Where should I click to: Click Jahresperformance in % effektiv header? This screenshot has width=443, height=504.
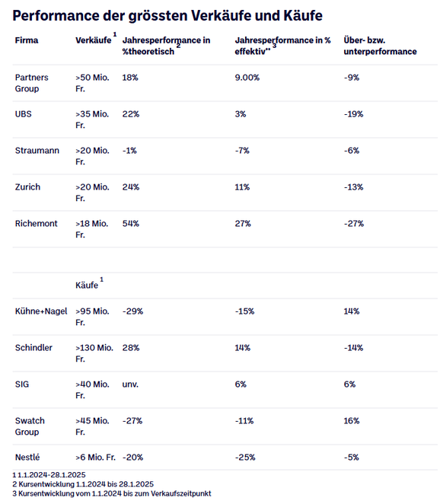click(x=282, y=46)
